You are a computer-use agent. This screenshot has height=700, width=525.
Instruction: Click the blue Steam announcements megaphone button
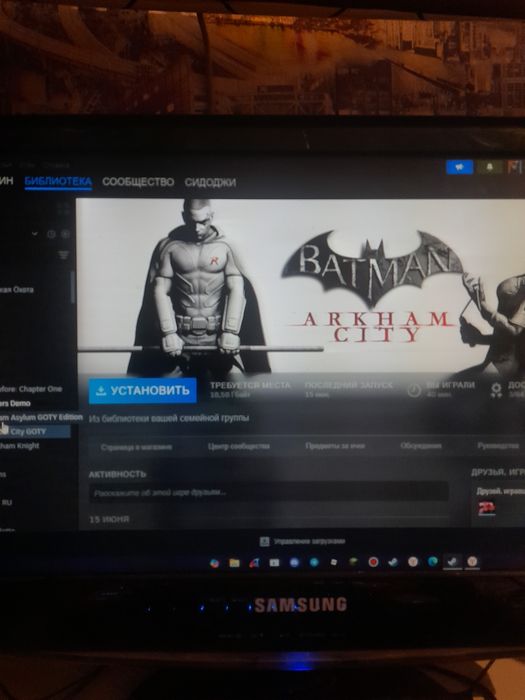point(459,167)
